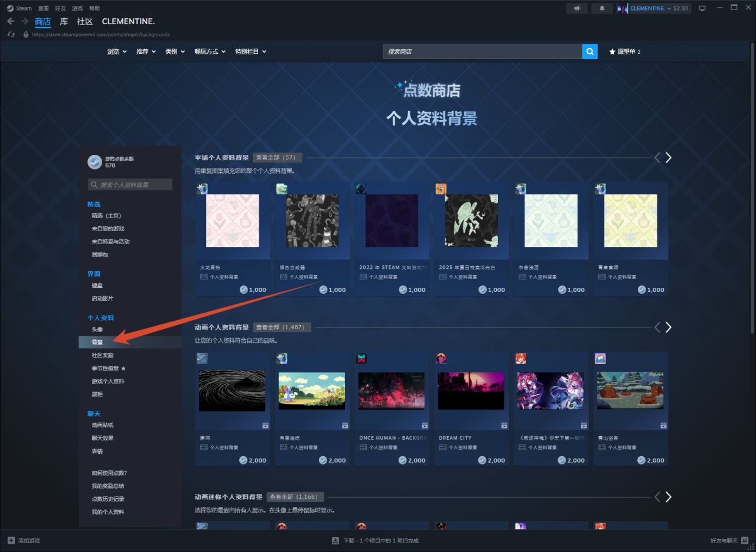Image resolution: width=756 pixels, height=552 pixels.
Task: Open the 愿望单 wishlist star link
Action: tap(625, 51)
